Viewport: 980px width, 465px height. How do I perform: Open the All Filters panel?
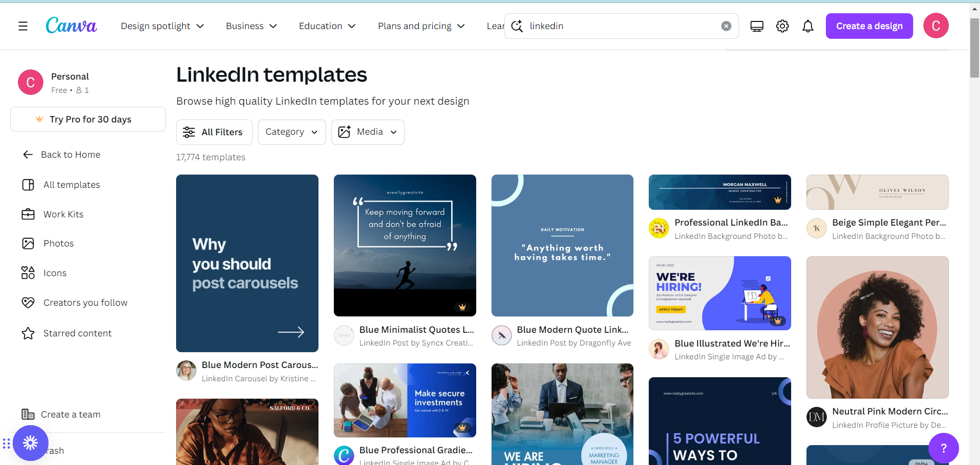click(x=214, y=132)
